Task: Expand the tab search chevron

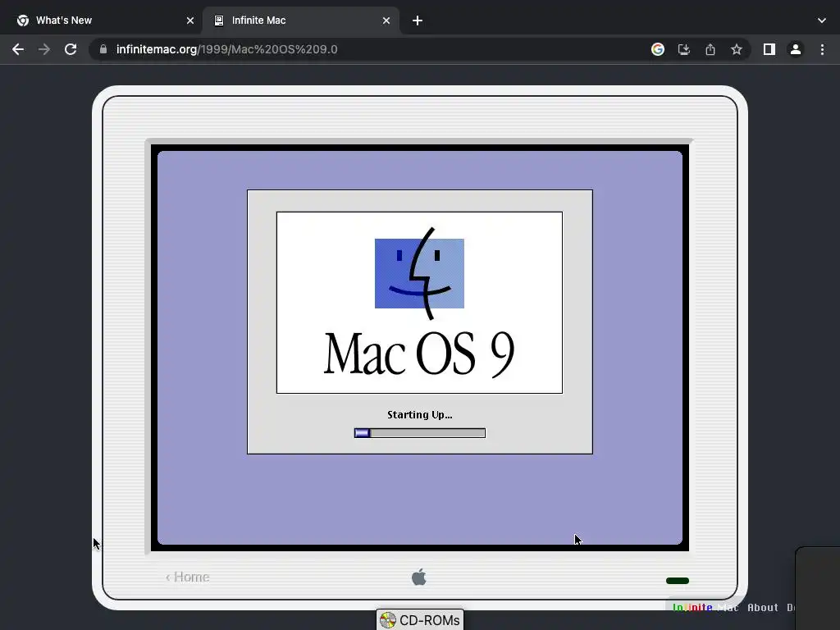Action: [x=822, y=21]
